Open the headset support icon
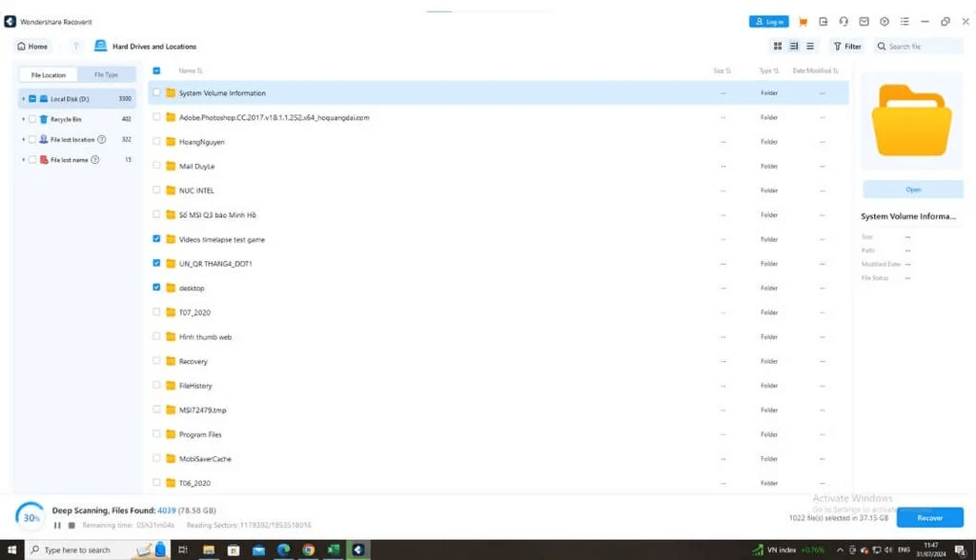This screenshot has width=976, height=560. click(844, 22)
